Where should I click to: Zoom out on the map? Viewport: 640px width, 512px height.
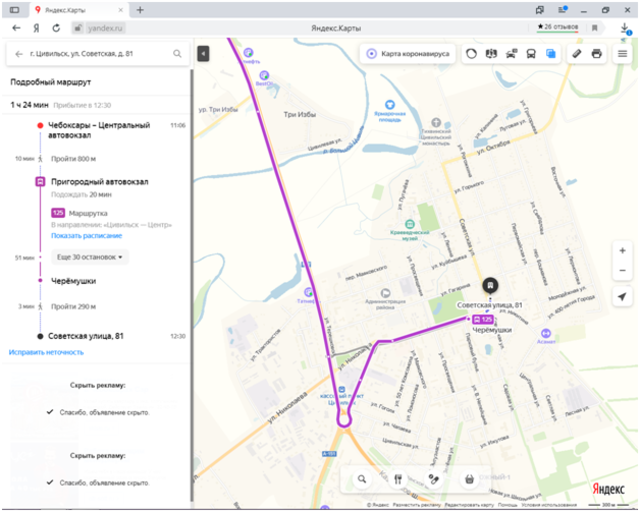622,271
